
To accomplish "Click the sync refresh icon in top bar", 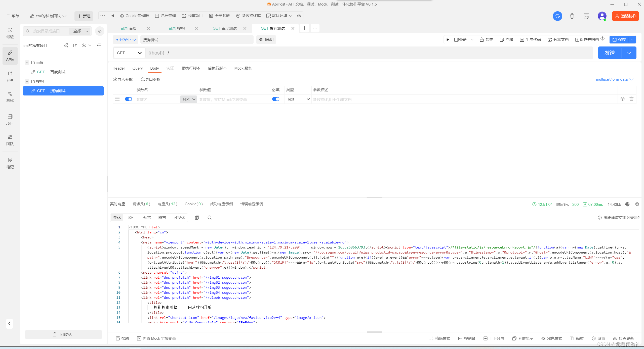I will point(557,16).
